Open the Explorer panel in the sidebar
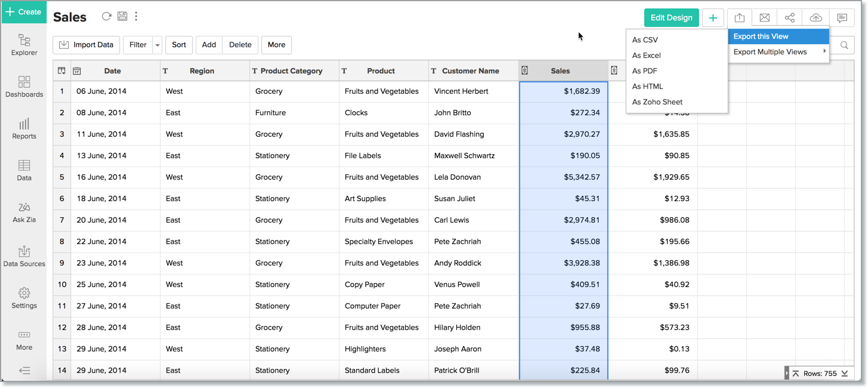Image resolution: width=868 pixels, height=388 pixels. 24,45
